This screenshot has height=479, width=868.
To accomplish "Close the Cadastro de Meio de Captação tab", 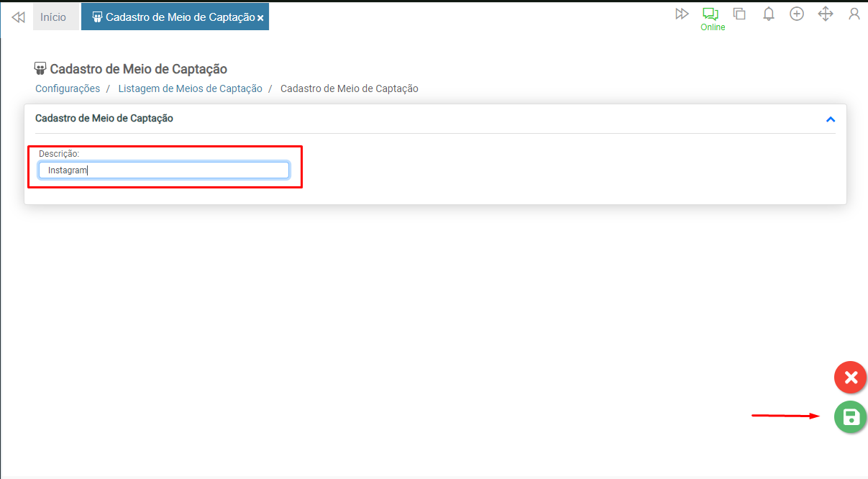I will (260, 17).
